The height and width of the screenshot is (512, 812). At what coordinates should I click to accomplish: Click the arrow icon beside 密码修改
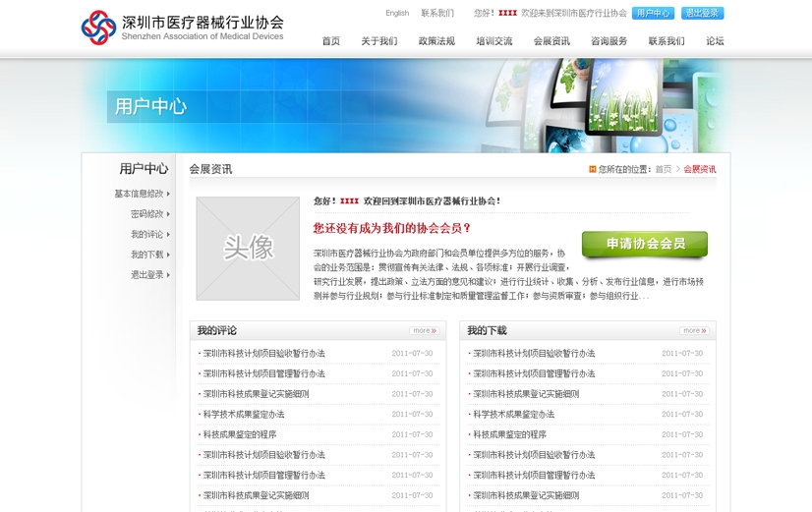169,214
